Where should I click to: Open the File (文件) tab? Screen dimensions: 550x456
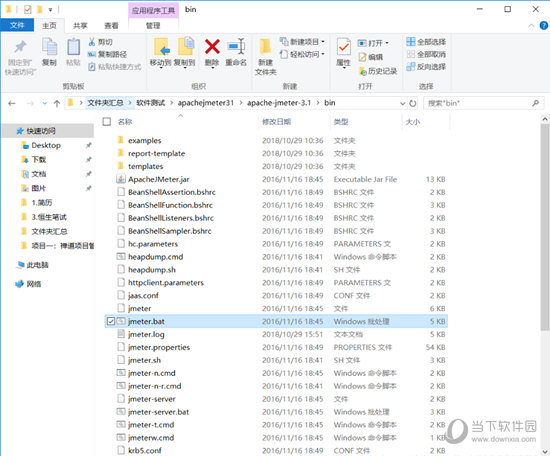pos(17,25)
